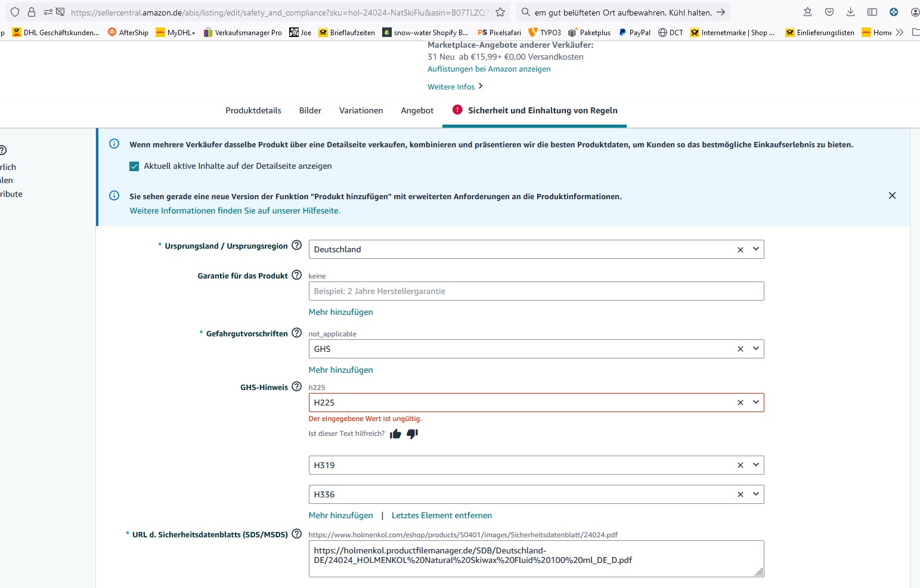
Task: Open the Pocket save icon
Action: (x=829, y=12)
